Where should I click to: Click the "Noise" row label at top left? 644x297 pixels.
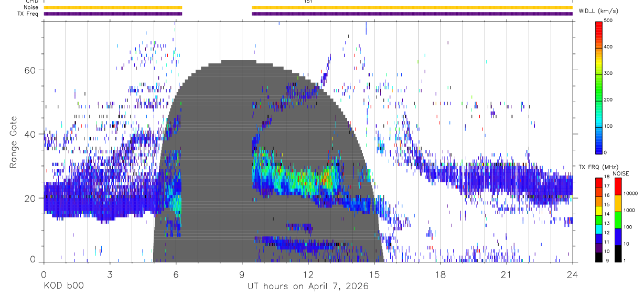click(x=31, y=7)
